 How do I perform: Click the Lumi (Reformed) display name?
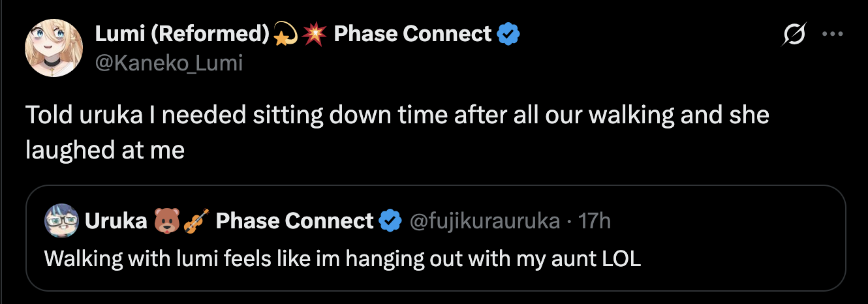pyautogui.click(x=182, y=33)
